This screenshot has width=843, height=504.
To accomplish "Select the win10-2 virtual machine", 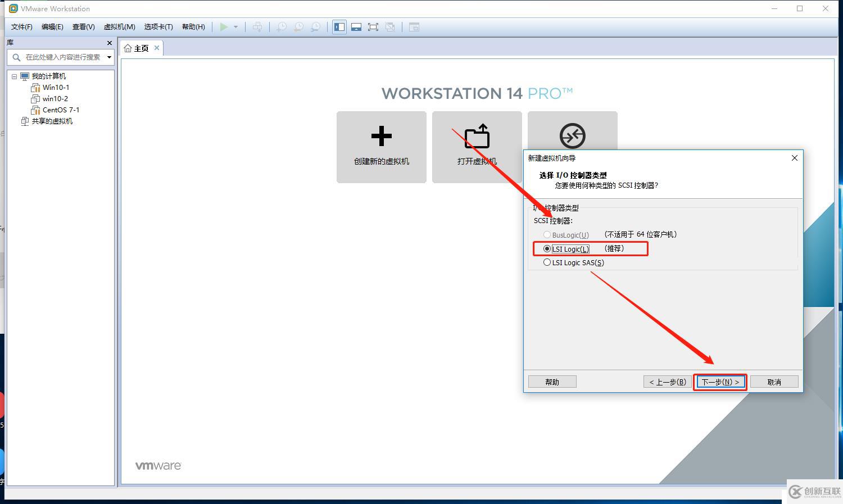I will click(55, 99).
